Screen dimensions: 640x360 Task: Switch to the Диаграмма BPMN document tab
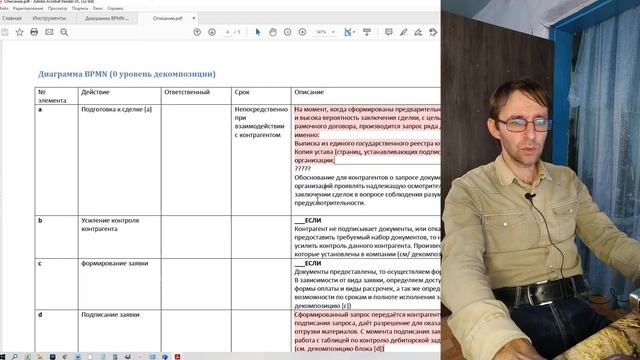(x=107, y=18)
